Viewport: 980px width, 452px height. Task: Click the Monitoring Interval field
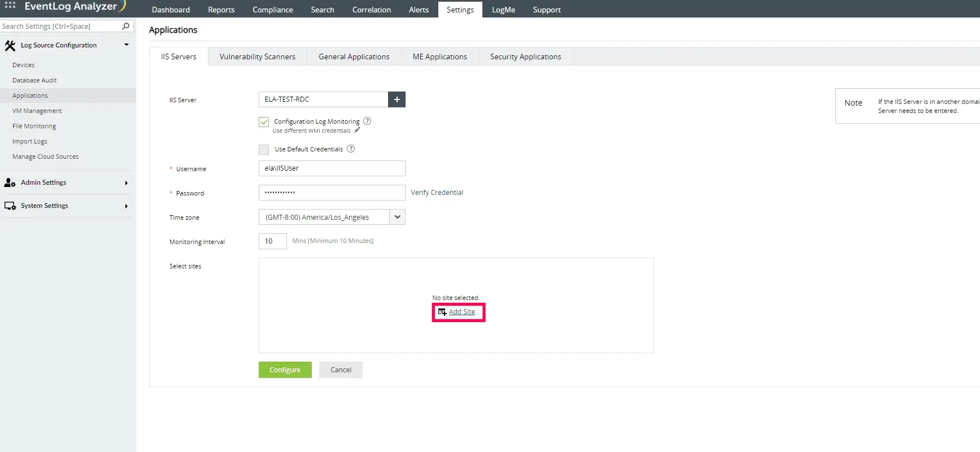(273, 241)
